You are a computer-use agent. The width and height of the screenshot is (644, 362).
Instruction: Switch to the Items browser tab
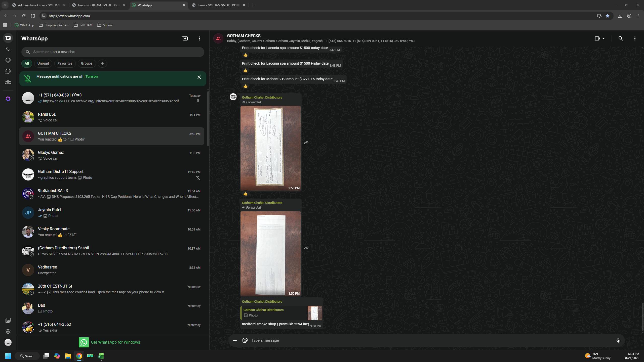pyautogui.click(x=219, y=5)
